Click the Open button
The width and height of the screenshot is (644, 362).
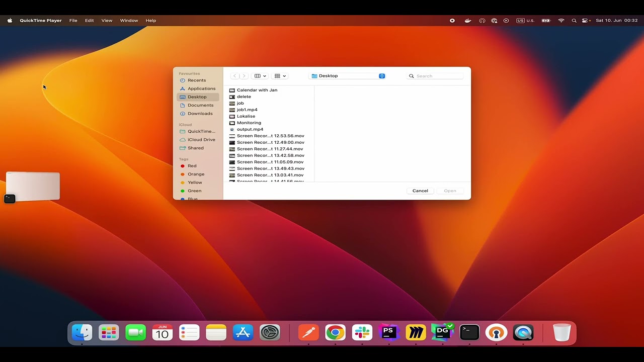[450, 191]
